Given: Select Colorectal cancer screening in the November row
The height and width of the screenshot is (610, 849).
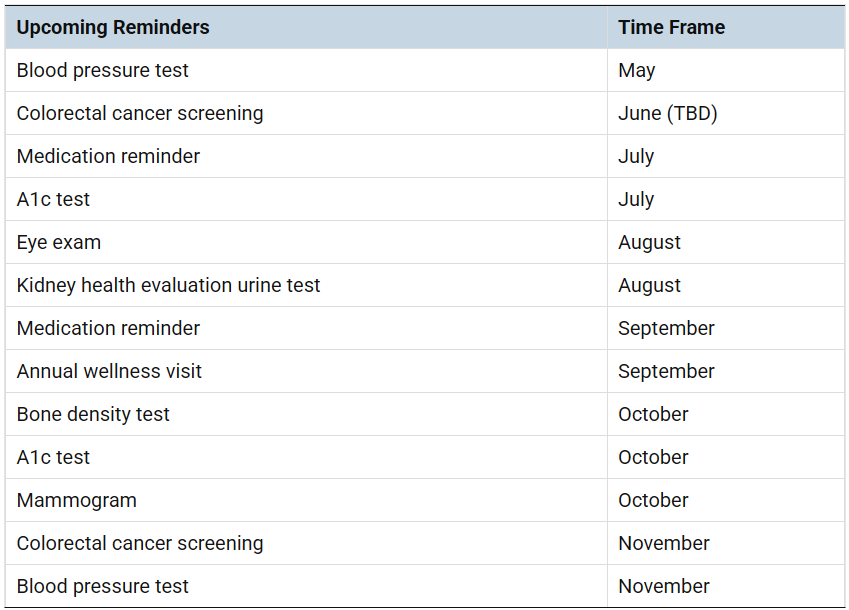Looking at the screenshot, I should click(140, 543).
